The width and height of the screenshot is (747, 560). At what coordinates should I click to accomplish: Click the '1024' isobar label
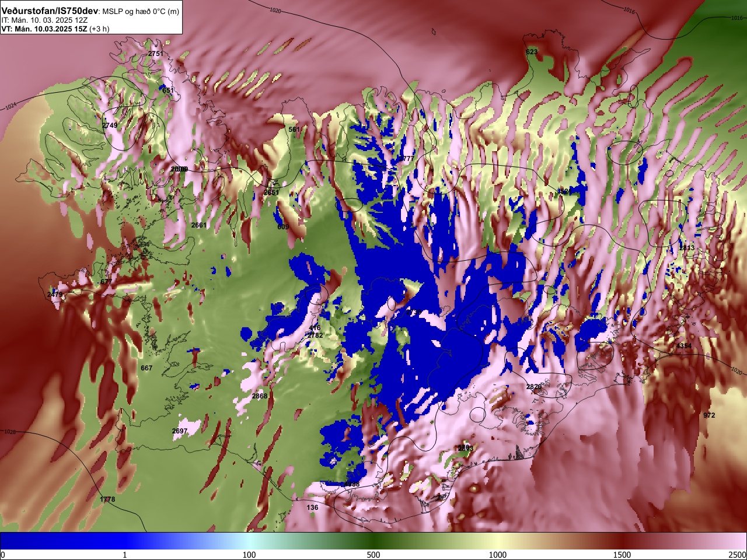pos(11,107)
